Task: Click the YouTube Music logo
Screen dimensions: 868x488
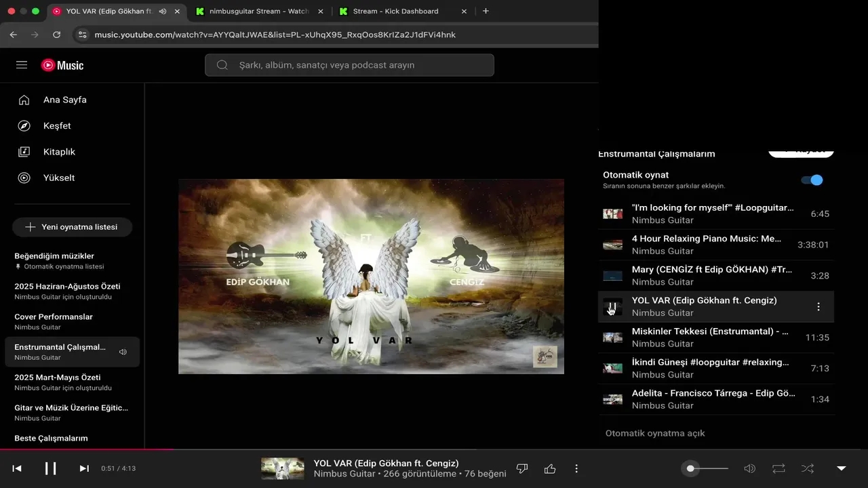Action: pyautogui.click(x=62, y=65)
